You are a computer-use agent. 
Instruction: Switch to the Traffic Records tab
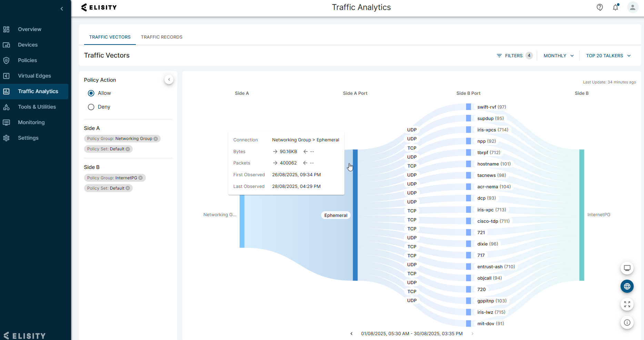(161, 37)
